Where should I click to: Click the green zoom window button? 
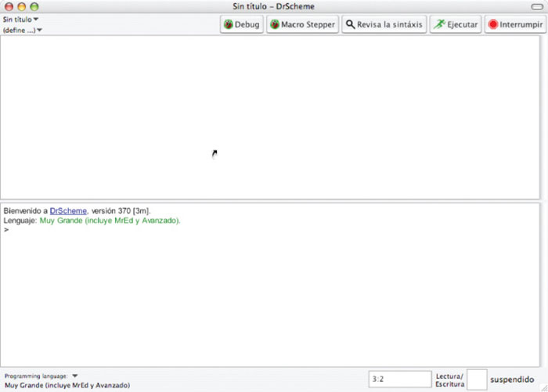click(34, 6)
